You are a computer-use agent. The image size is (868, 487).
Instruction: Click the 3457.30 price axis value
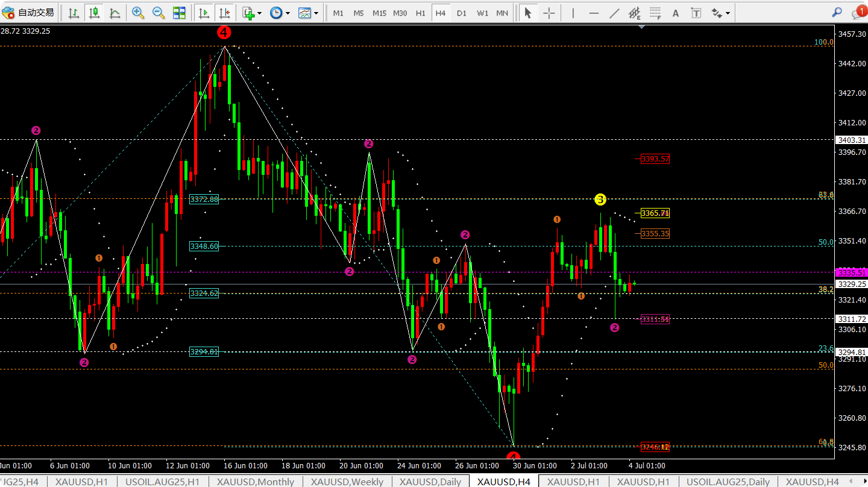point(852,34)
